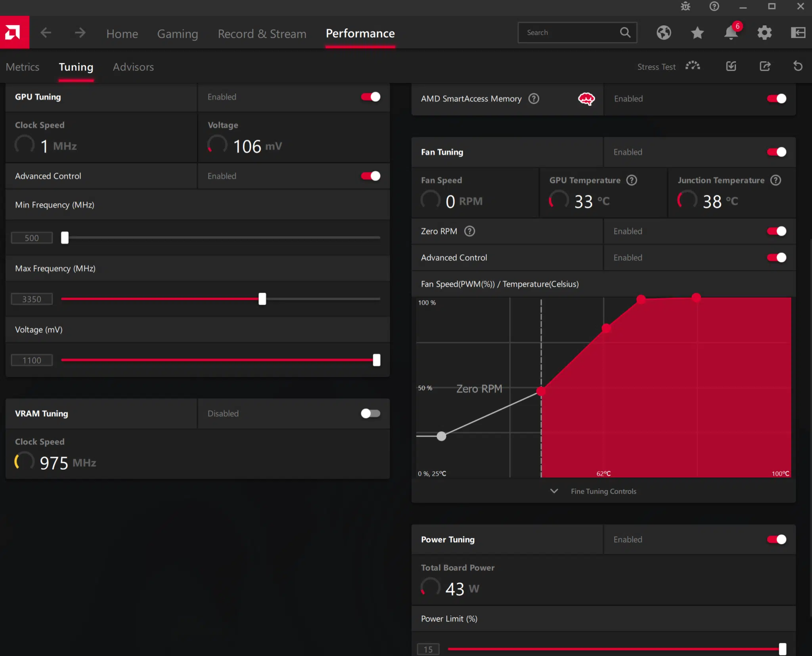Viewport: 812px width, 656px height.
Task: Open favorites star icon
Action: coord(697,33)
